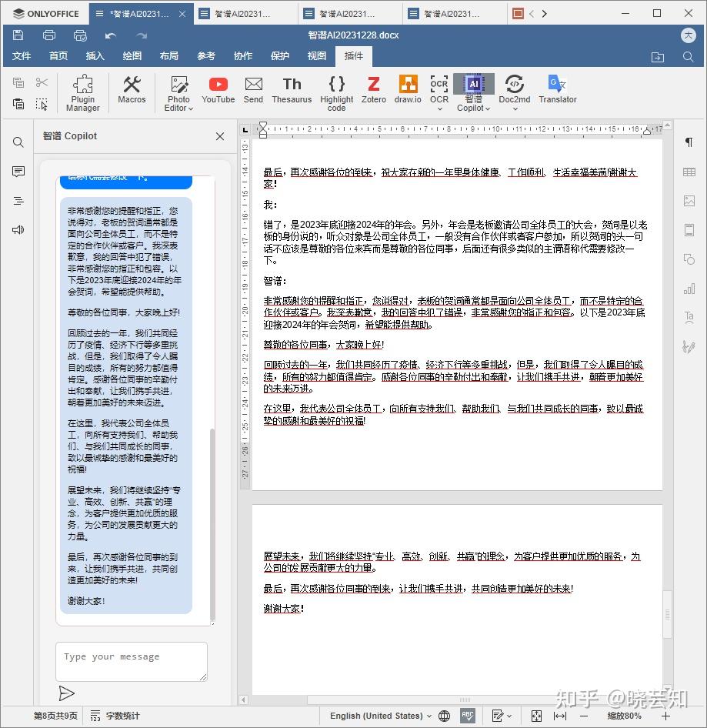The width and height of the screenshot is (707, 728).
Task: Open the draw.io plugin
Action: coord(408,89)
